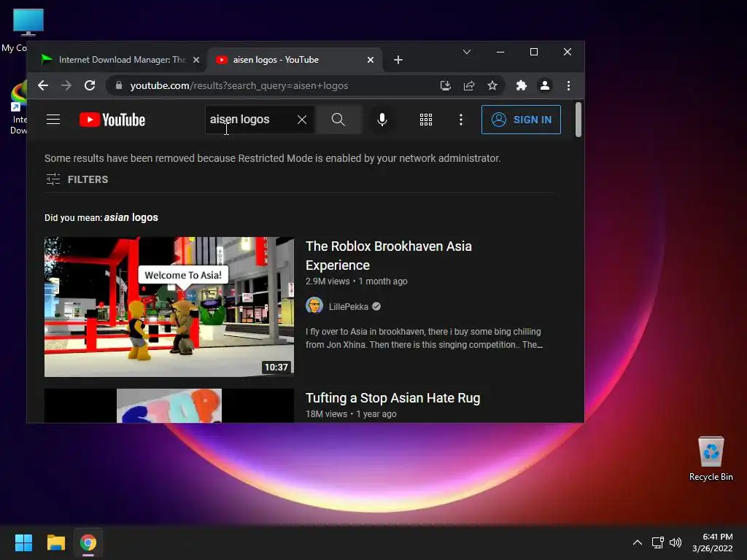Open the FILTERS options

pos(77,179)
